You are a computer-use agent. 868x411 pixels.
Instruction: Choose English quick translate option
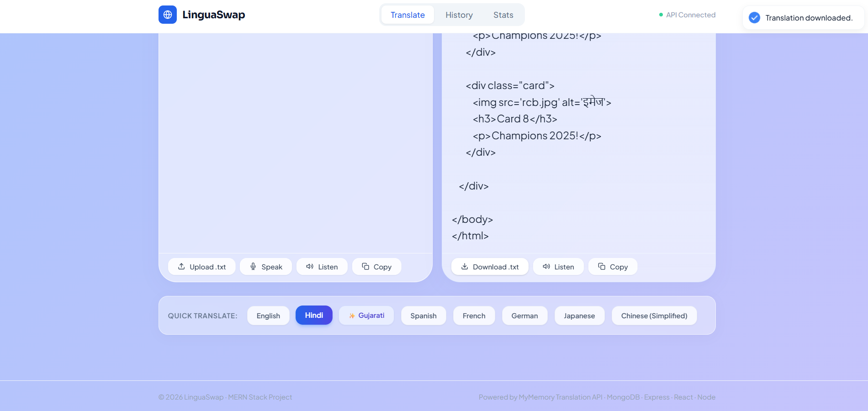(x=268, y=316)
